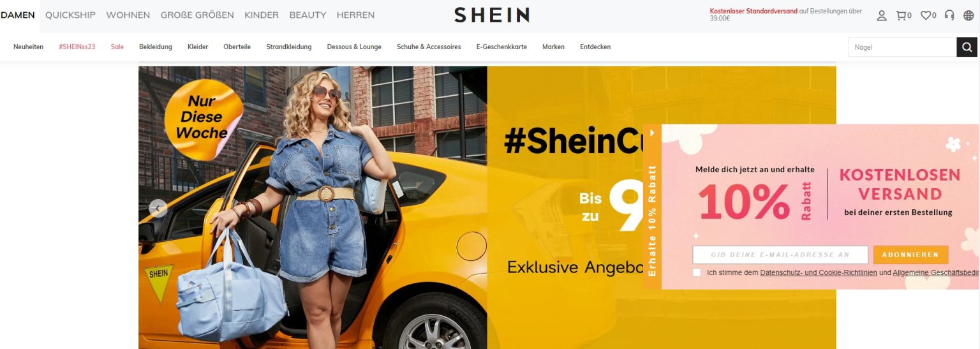Viewport: 980px width, 349px height.
Task: Expand the Bekleidung category menu
Action: tap(156, 47)
